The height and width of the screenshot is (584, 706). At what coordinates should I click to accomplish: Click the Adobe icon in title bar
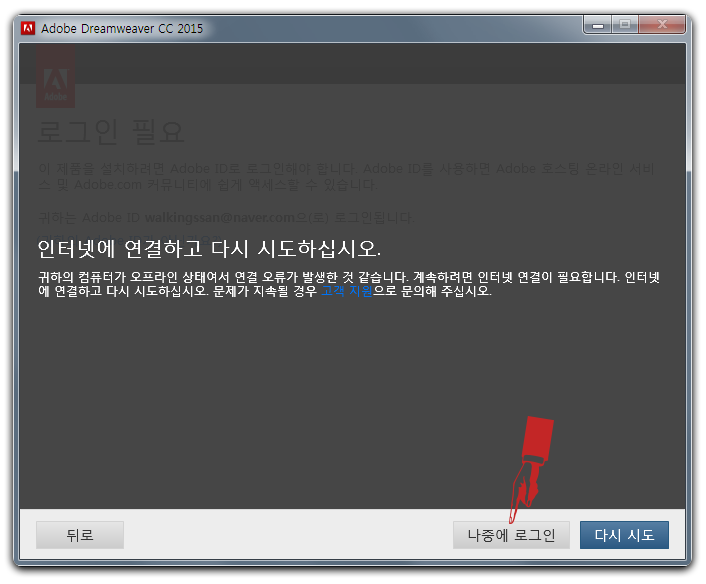tap(28, 28)
